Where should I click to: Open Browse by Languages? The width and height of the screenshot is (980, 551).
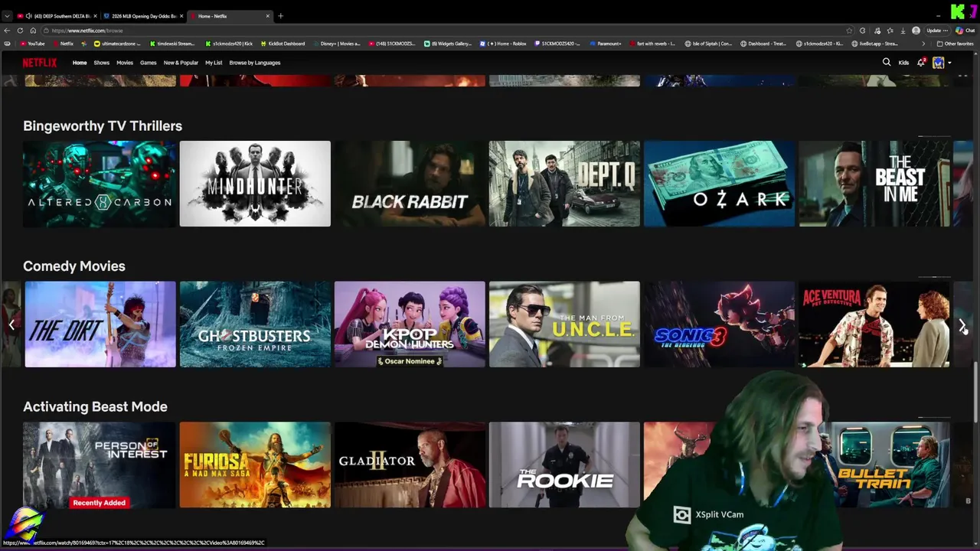click(255, 63)
